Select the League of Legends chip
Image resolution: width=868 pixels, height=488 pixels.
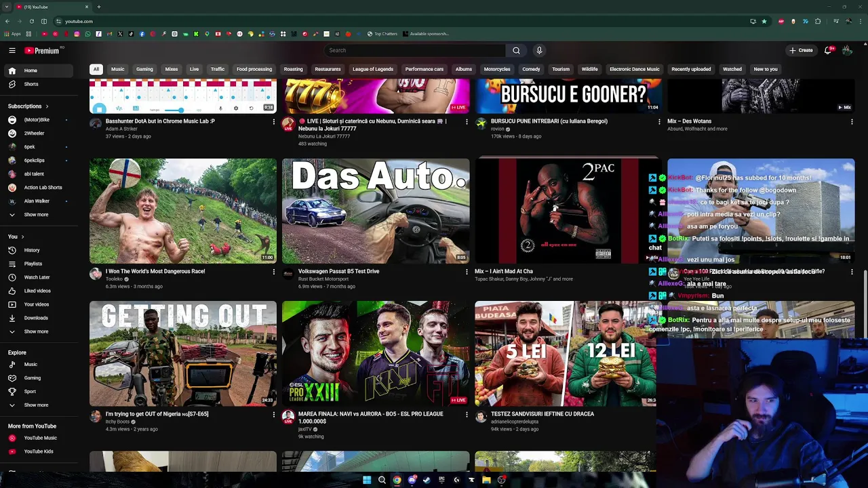pyautogui.click(x=373, y=69)
